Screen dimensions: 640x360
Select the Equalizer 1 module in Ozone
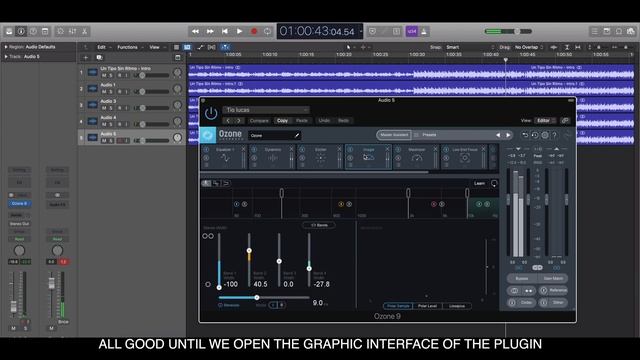224,157
